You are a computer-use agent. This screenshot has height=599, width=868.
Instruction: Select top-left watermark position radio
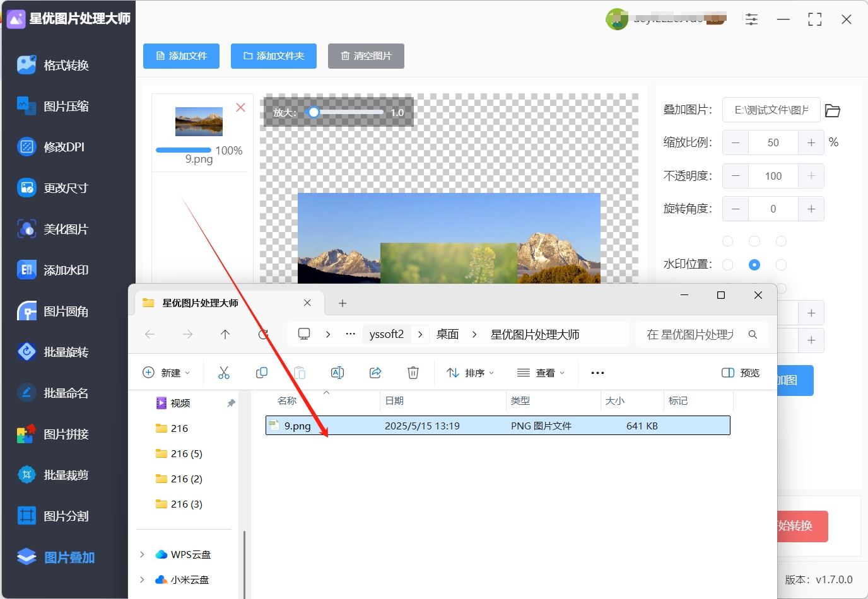(x=727, y=241)
